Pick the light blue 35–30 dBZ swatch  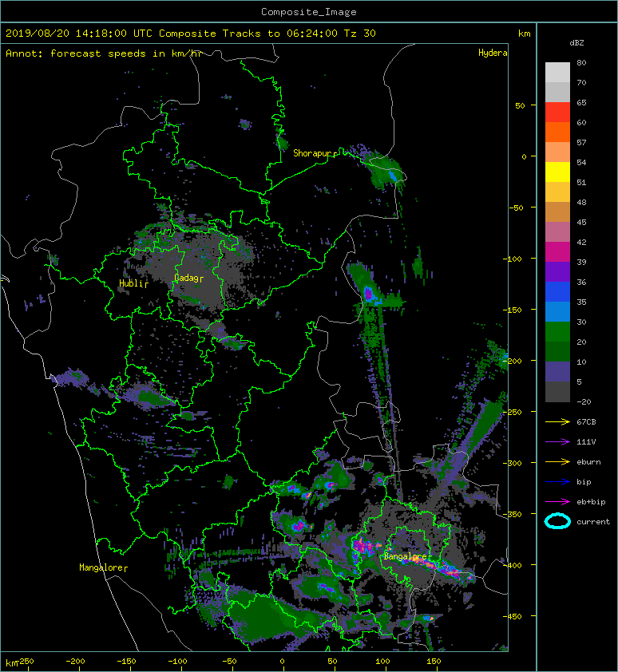(x=557, y=311)
